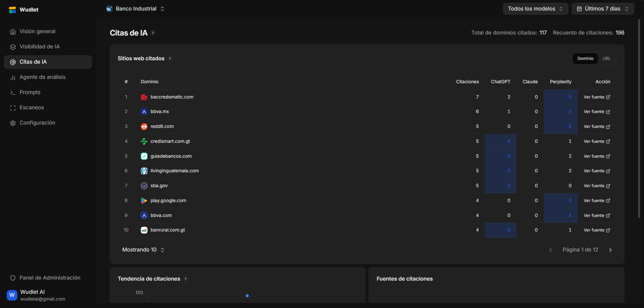Open Panel de Administración

pyautogui.click(x=48, y=278)
